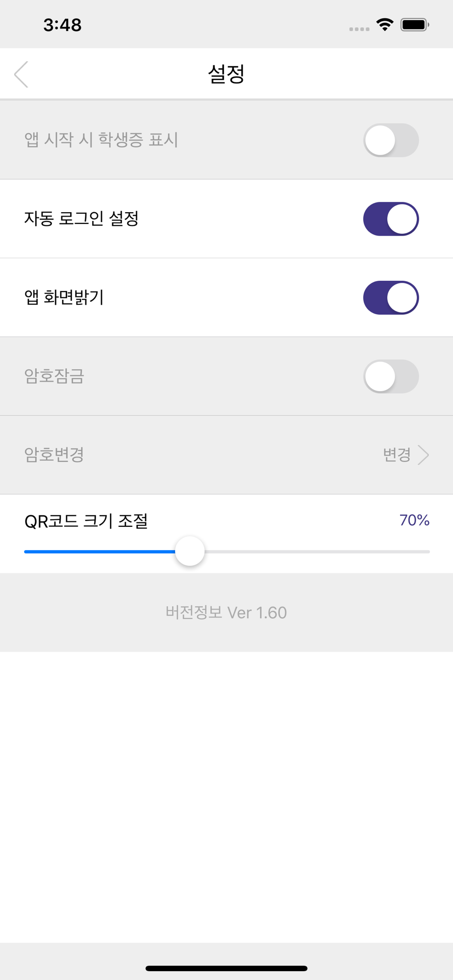This screenshot has height=980, width=453.
Task: Turn off the 앱 화면밝기 switch
Action: coord(391,297)
